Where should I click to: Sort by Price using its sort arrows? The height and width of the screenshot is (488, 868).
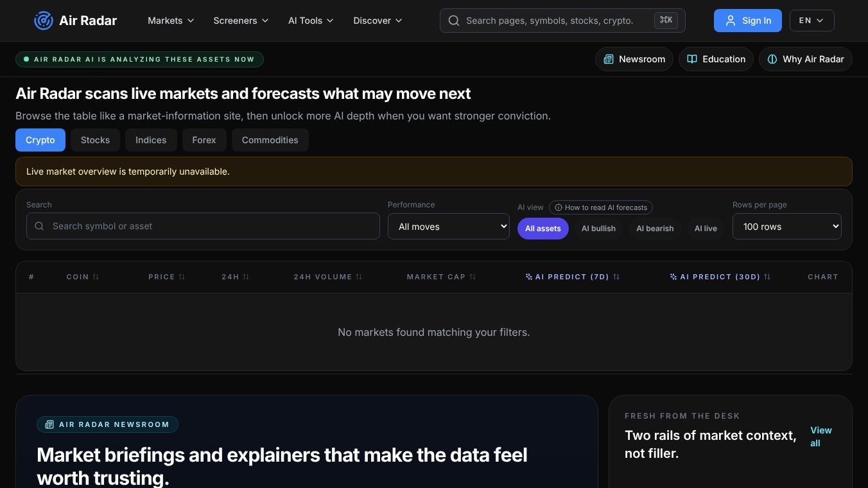pos(182,277)
